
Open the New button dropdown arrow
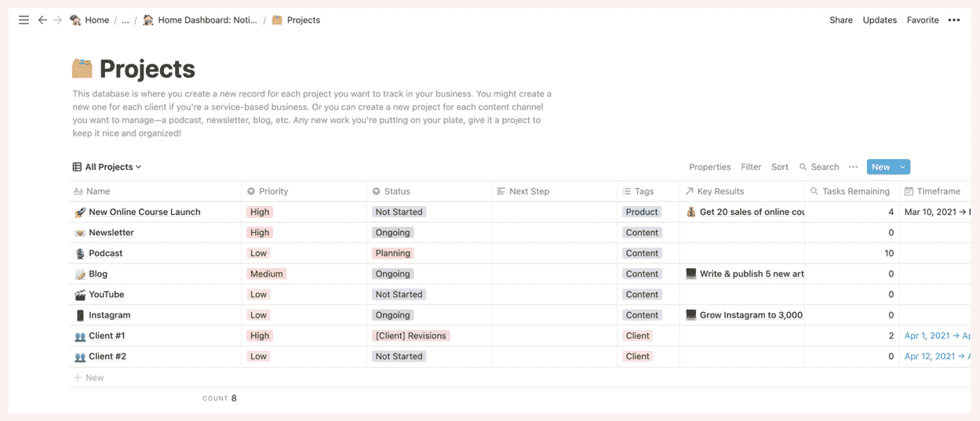pos(902,167)
